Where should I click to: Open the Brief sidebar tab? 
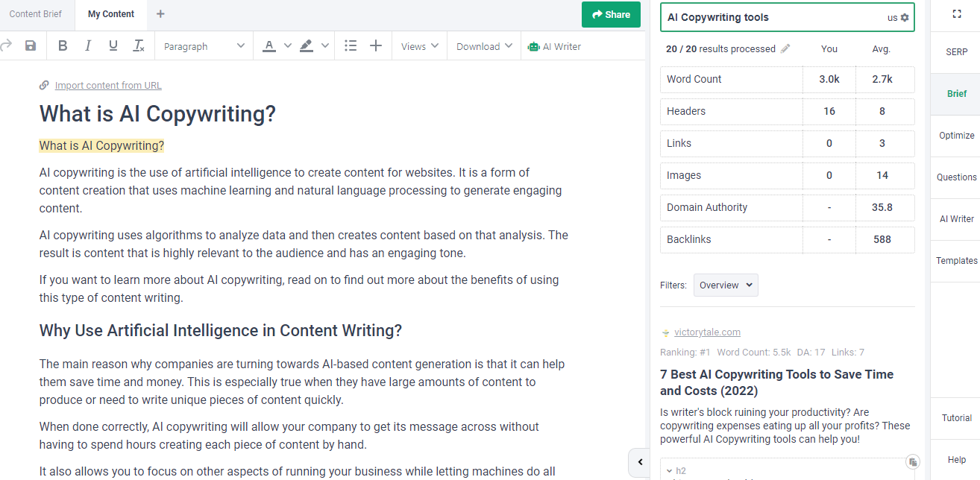pyautogui.click(x=957, y=94)
